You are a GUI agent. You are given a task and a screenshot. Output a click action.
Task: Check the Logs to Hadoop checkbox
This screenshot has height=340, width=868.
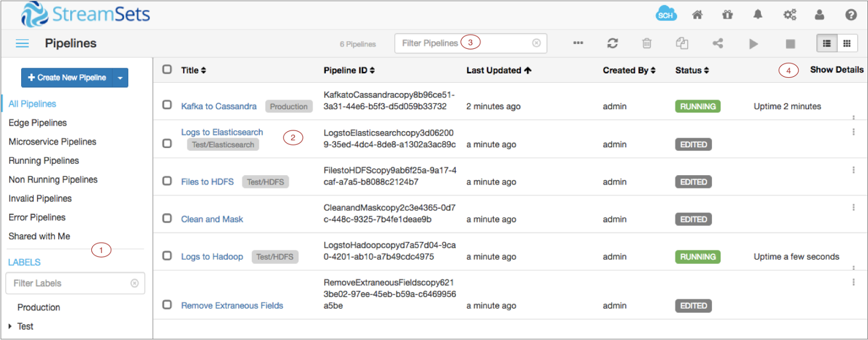pos(167,255)
